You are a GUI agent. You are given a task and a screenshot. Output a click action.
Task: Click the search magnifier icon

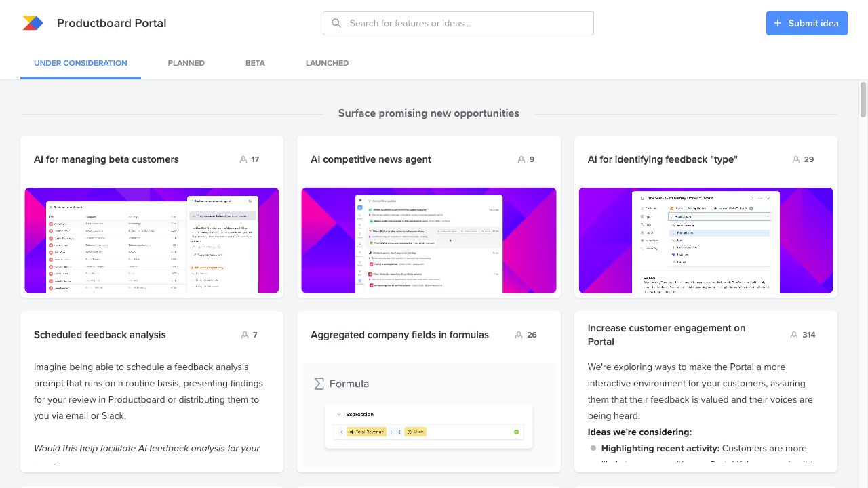(336, 23)
